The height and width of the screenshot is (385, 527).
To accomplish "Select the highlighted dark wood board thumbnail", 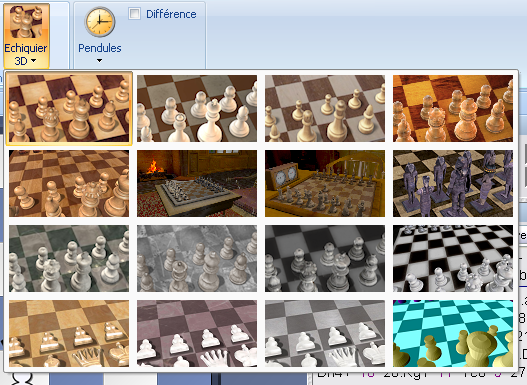I will coord(69,108).
